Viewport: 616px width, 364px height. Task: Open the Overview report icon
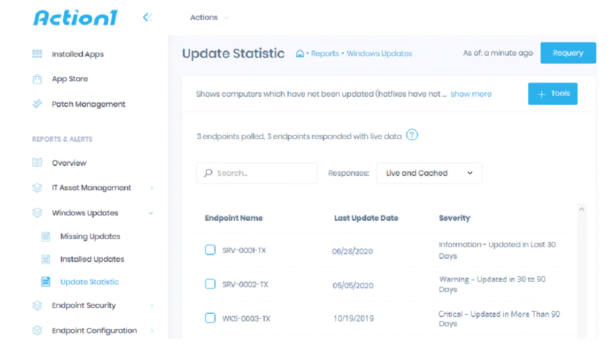tap(37, 163)
